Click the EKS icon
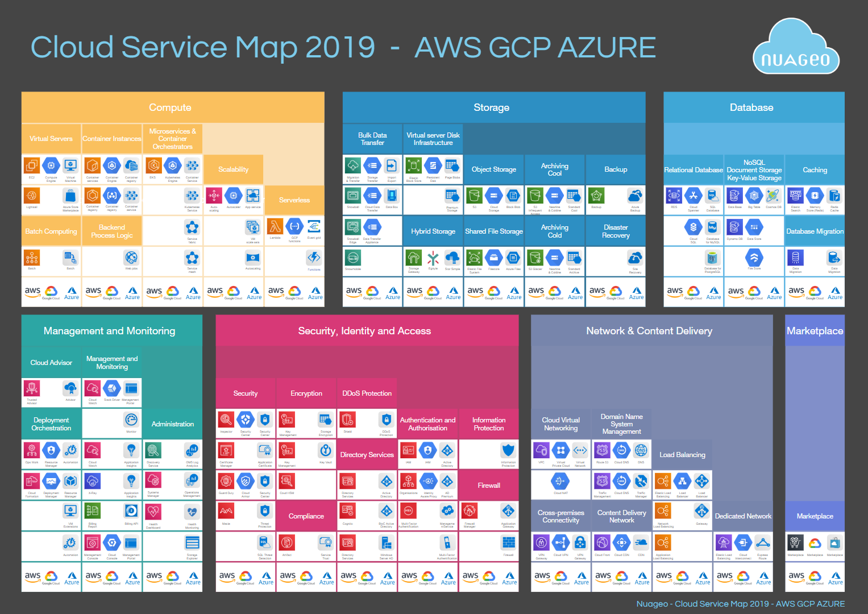868x614 pixels. (x=153, y=166)
